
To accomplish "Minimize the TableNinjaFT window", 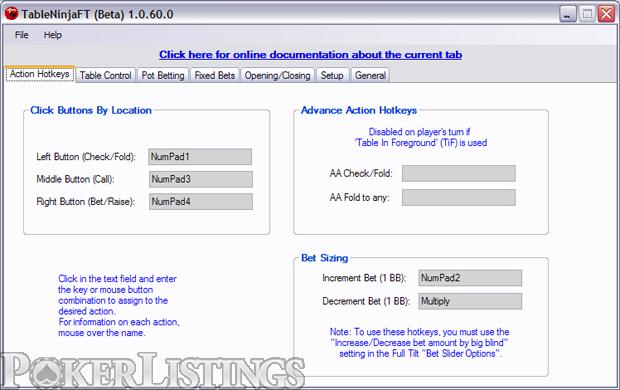I will tap(568, 14).
